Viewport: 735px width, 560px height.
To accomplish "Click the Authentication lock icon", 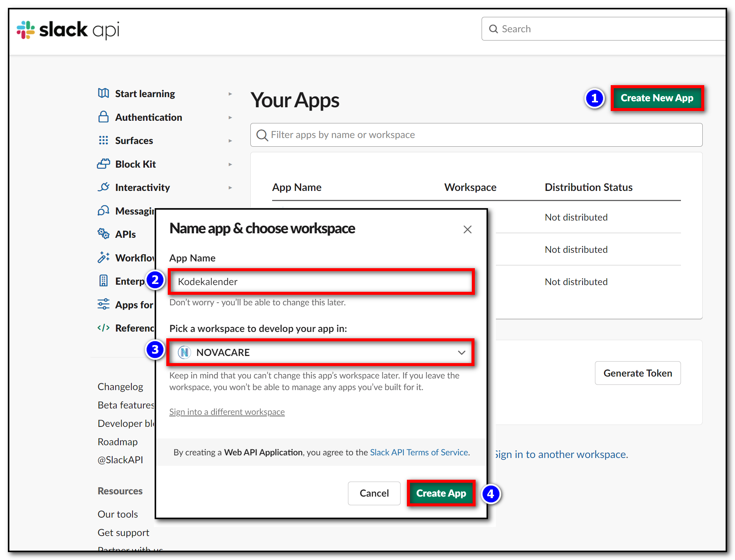I will tap(103, 117).
